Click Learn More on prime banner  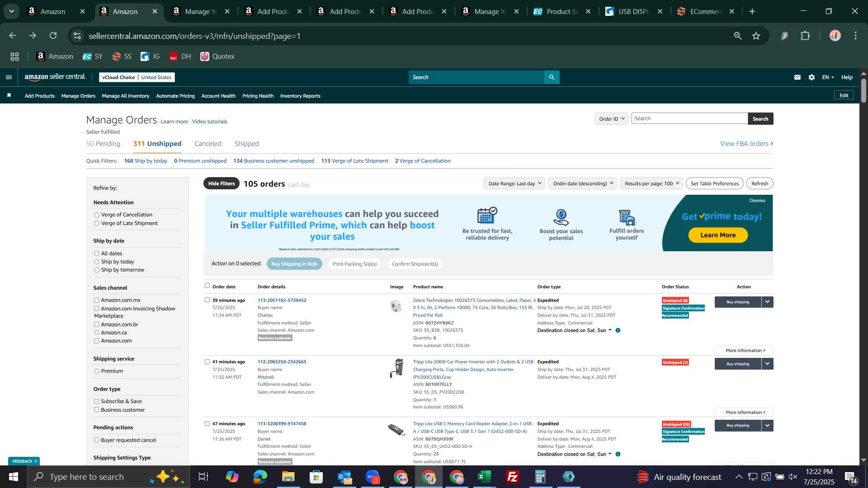pyautogui.click(x=718, y=235)
